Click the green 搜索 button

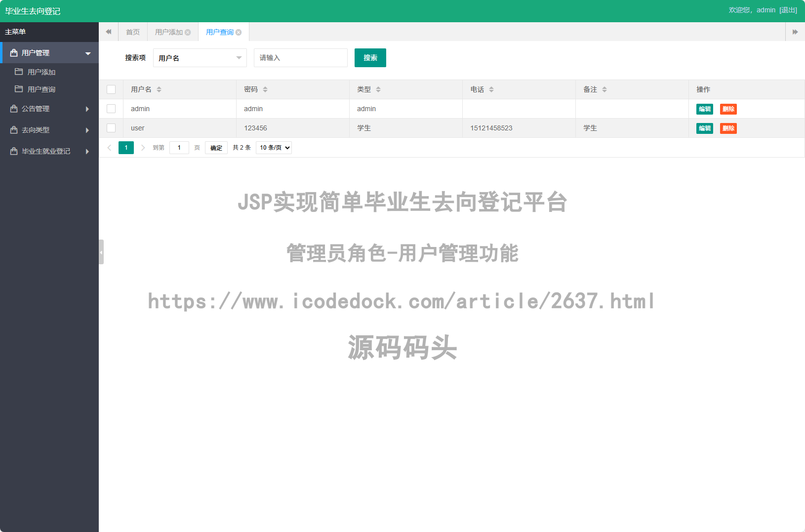(370, 58)
